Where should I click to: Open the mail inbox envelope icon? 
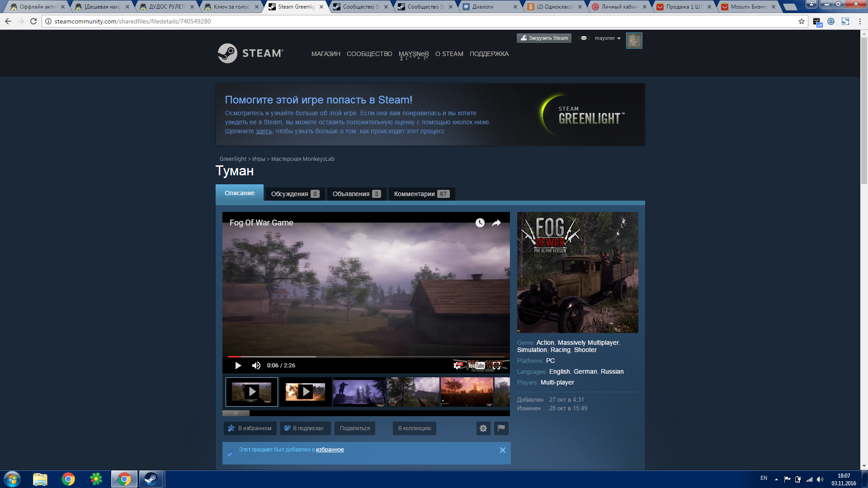point(584,38)
